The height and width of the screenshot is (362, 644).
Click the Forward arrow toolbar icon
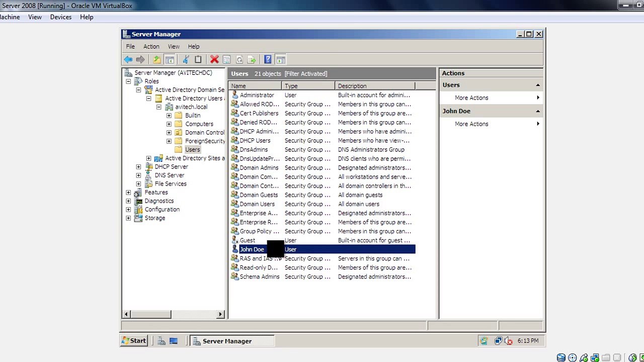pos(140,60)
